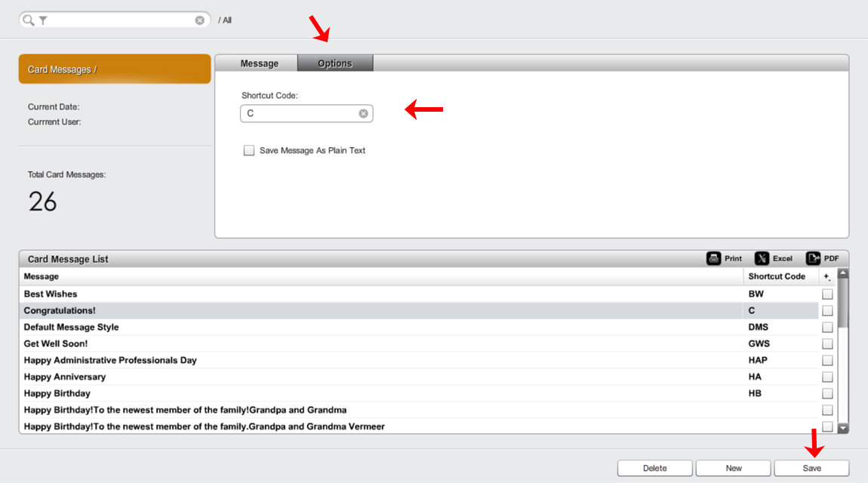
Task: Open the filter funnel icon in search
Action: pyautogui.click(x=43, y=20)
